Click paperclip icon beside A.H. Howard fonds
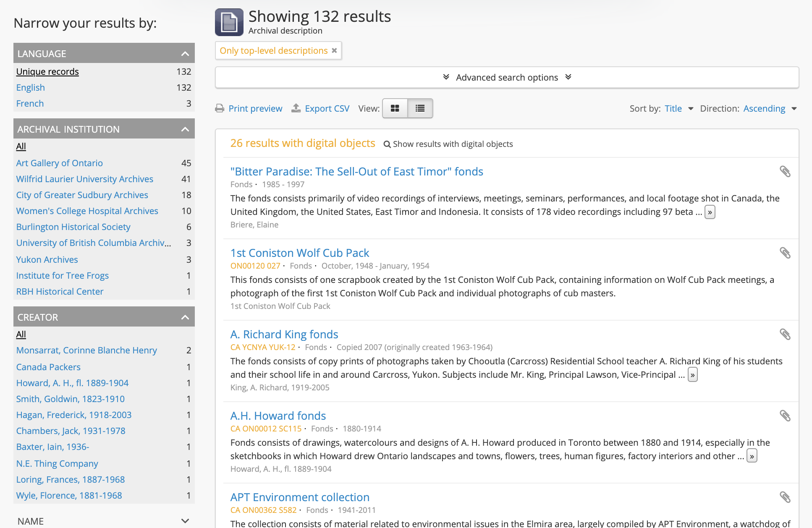 tap(785, 416)
